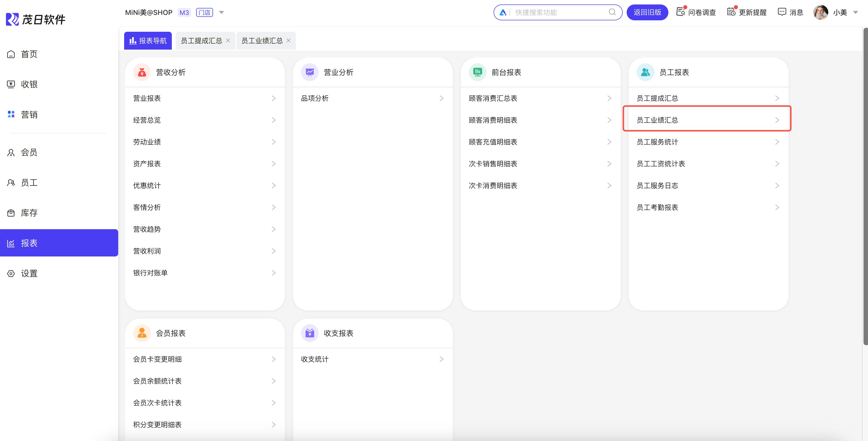
Task: Open 员工业绩汇总 in 员工报表 list
Action: tap(708, 120)
